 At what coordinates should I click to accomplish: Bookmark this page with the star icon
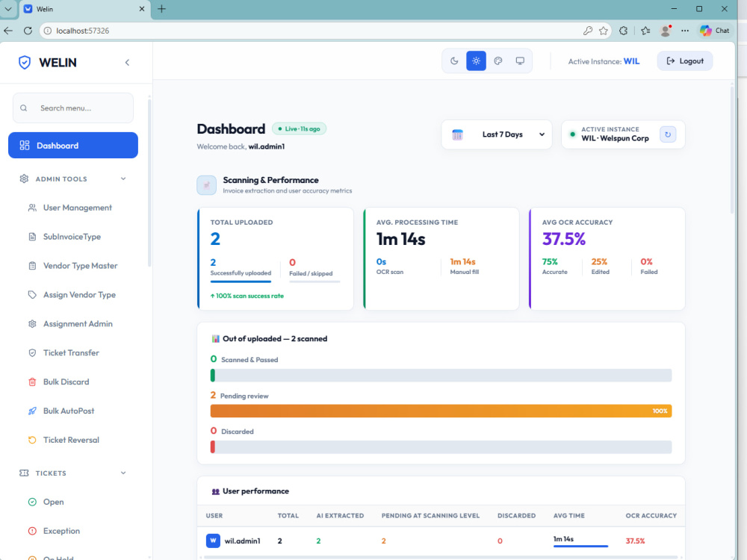tap(604, 31)
